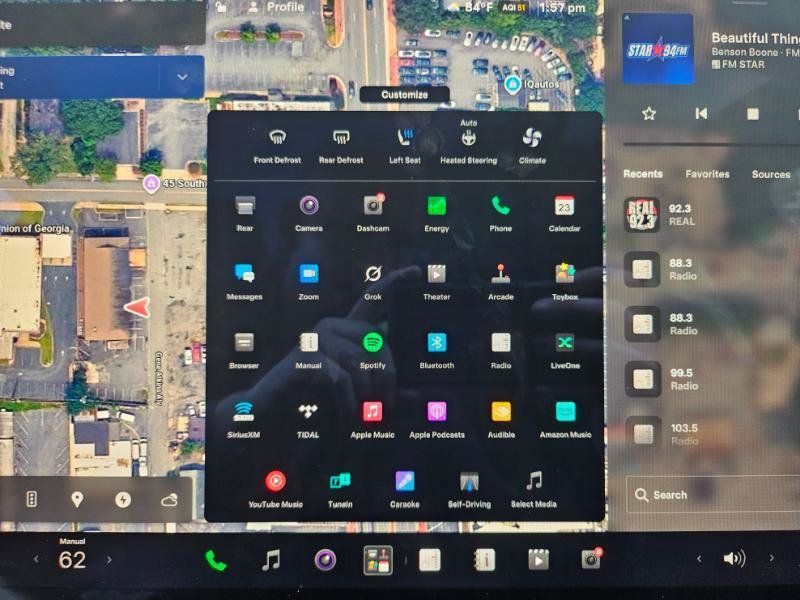
Task: Toggle Heated Steering
Action: point(468,138)
